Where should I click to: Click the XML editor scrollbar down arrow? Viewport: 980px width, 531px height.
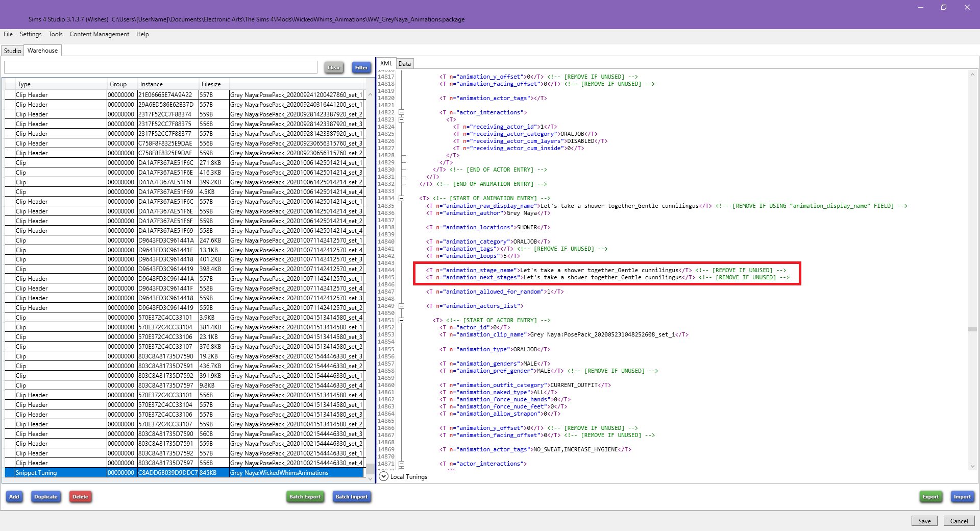pos(972,466)
